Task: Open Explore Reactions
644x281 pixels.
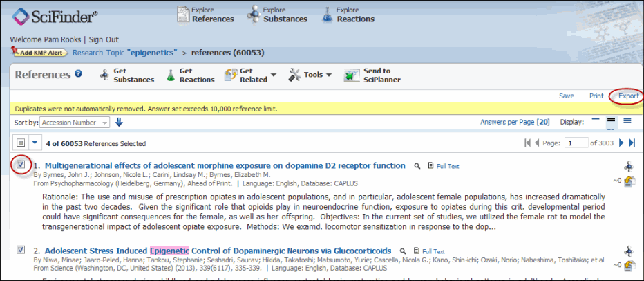Action: coord(348,15)
